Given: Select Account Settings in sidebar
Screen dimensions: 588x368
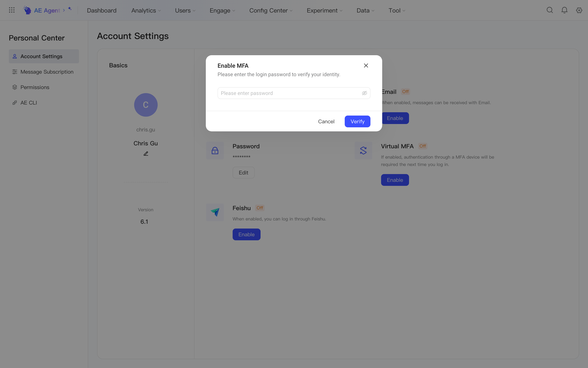Looking at the screenshot, I should [x=44, y=56].
